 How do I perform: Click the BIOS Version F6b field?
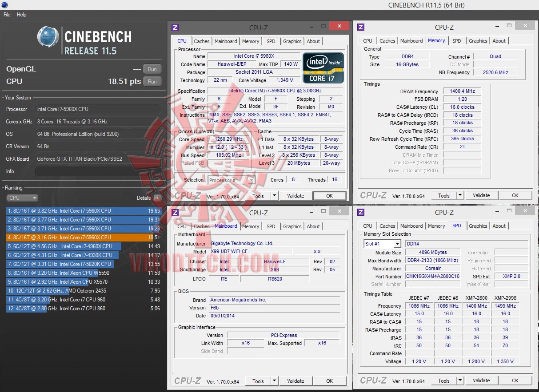tap(274, 308)
